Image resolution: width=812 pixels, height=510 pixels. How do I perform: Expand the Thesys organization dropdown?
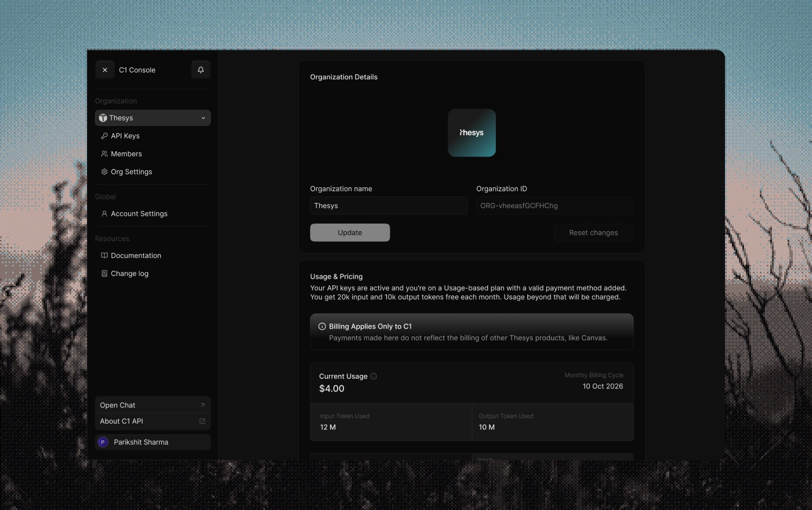coord(153,118)
